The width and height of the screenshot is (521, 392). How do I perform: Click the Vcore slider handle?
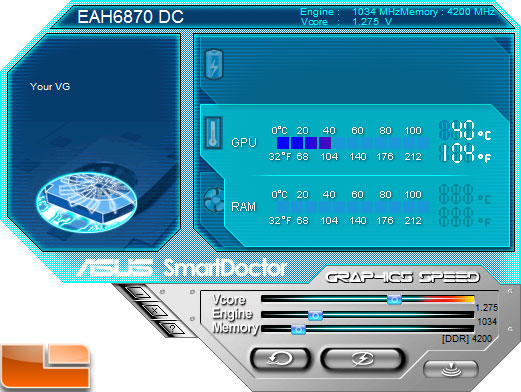[394, 300]
